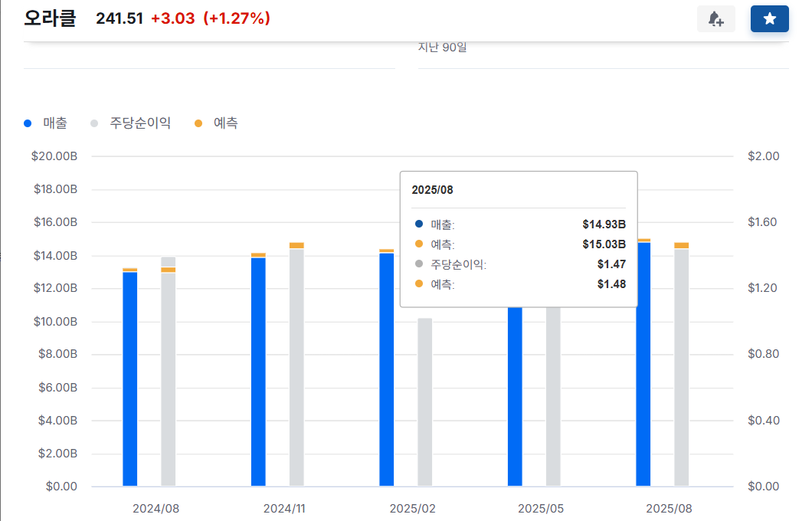Select the gray EPS bar for 2025/02
812x521 pixels.
424,402
